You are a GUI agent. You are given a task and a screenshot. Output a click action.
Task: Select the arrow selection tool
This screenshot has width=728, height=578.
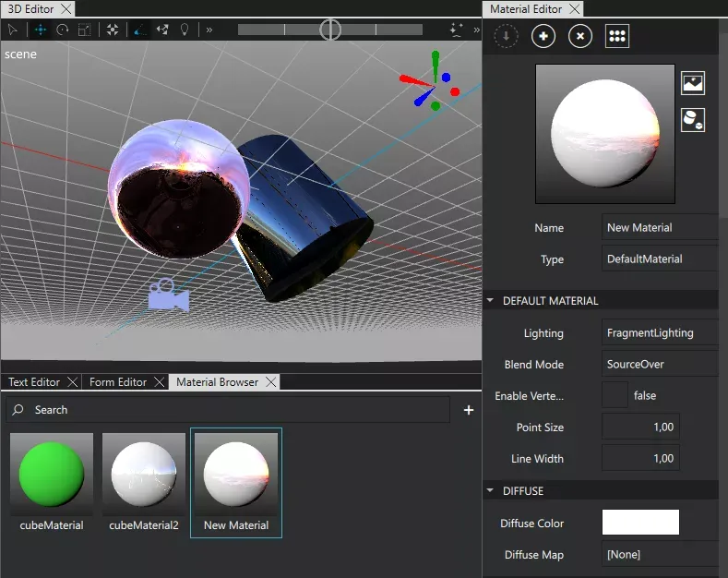pos(13,30)
